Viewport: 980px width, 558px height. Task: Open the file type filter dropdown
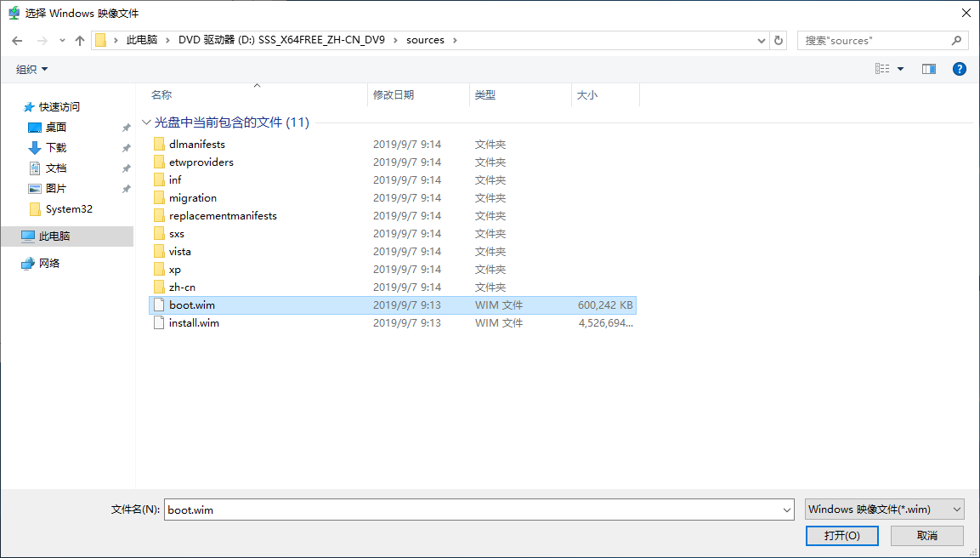[x=884, y=510]
